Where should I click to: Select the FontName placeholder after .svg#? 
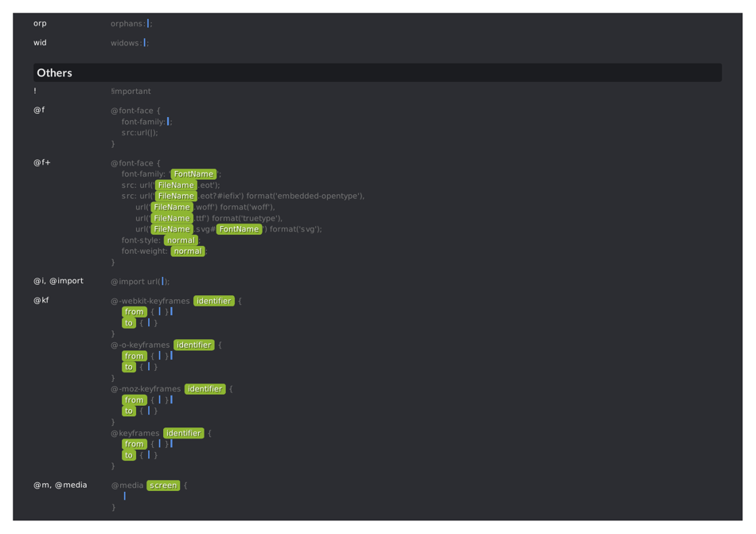[x=239, y=229]
